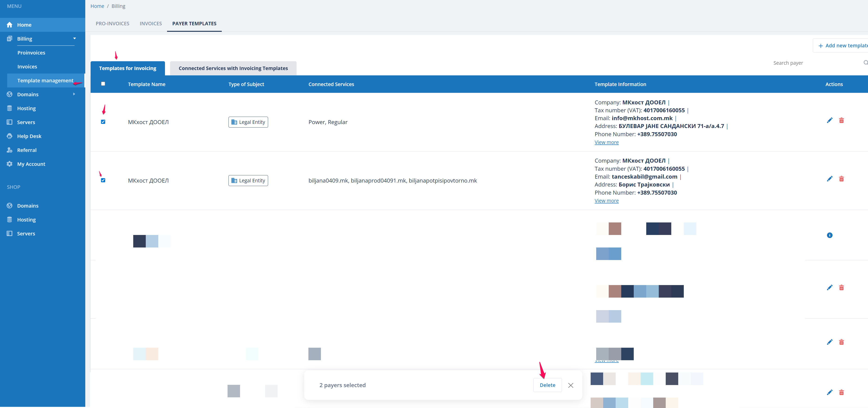Toggle the select-all checkbox in table header
The width and height of the screenshot is (868, 408).
click(103, 84)
